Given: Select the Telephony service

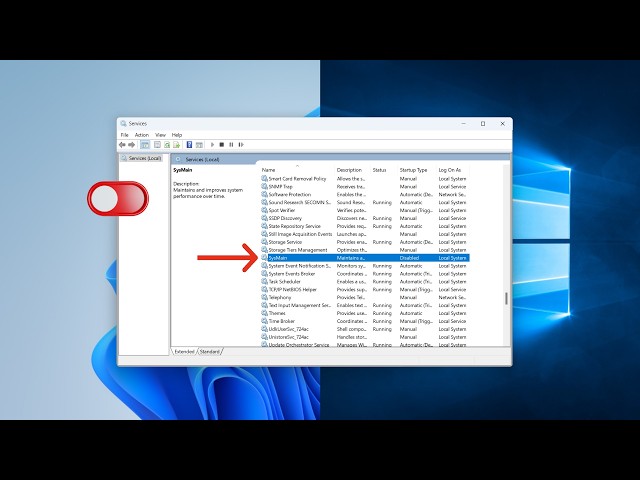Looking at the screenshot, I should coord(280,297).
